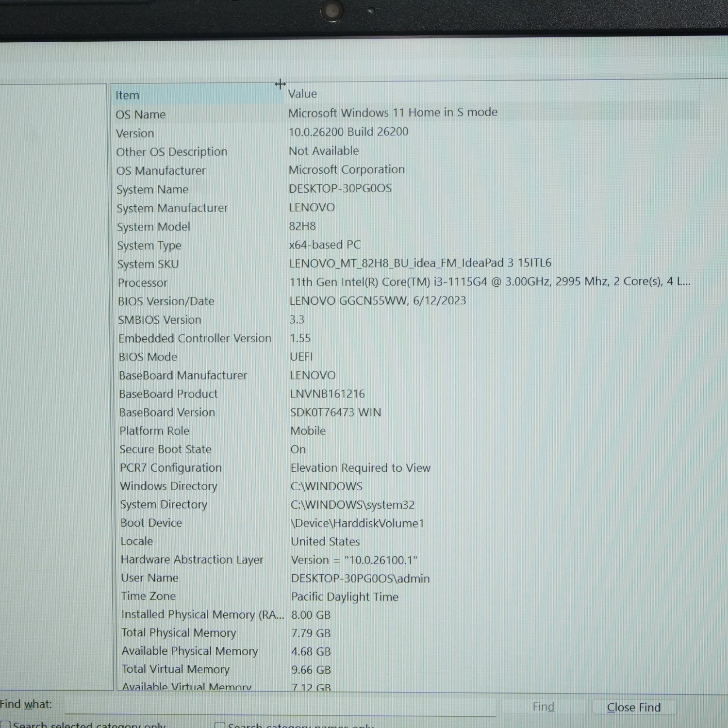728x728 pixels.
Task: Select the System Directory item
Action: pyautogui.click(x=164, y=505)
